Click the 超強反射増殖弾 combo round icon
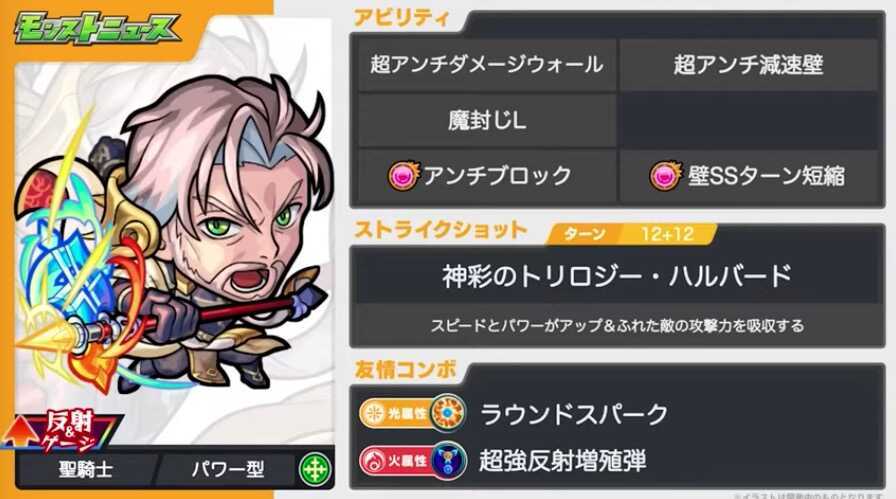 tap(448, 460)
